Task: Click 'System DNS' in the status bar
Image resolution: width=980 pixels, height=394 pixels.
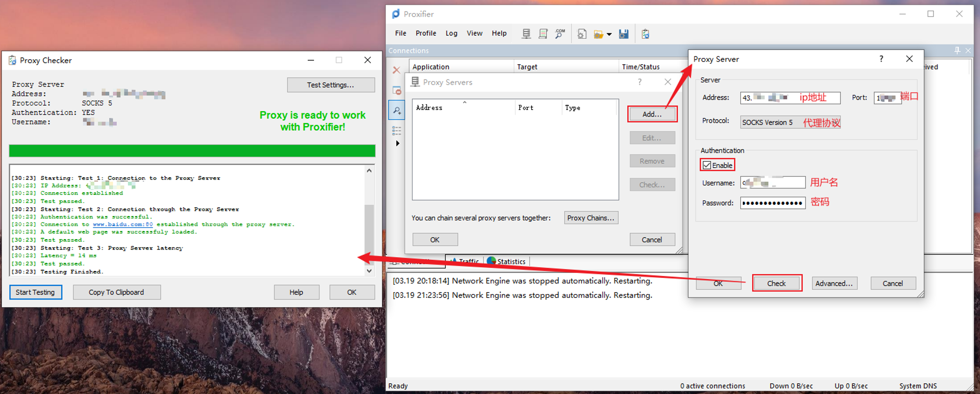Action: 918,386
